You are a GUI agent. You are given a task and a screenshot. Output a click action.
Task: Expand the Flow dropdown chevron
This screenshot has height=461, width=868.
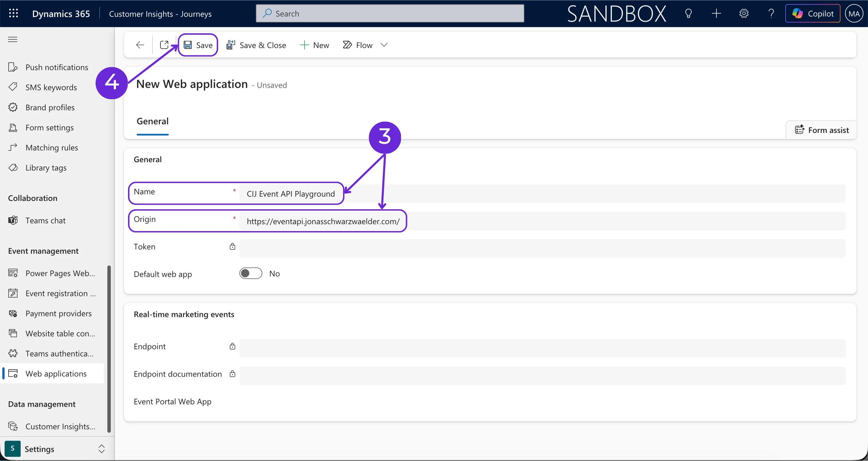384,45
